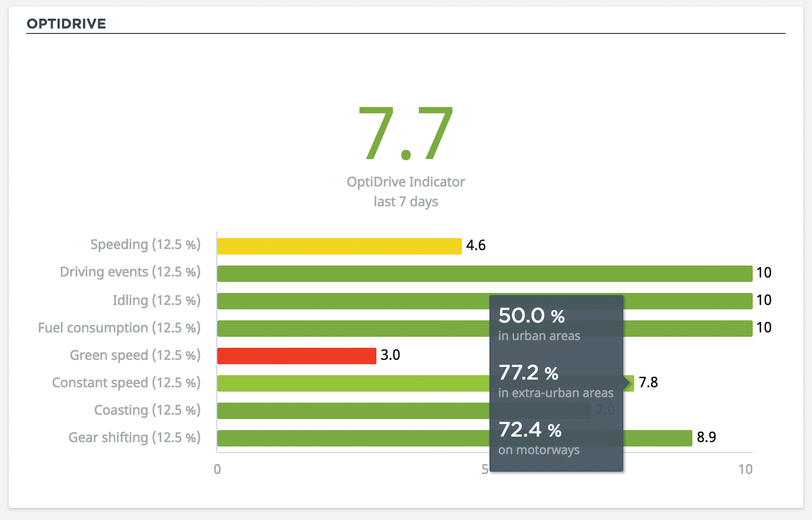This screenshot has height=520, width=812.
Task: Select the Fuel consumption bar
Action: coord(351,329)
